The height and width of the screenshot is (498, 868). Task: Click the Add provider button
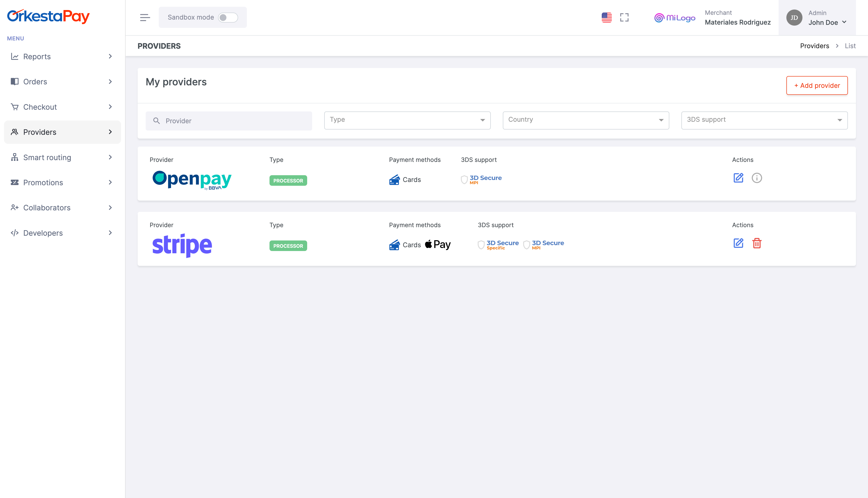click(x=817, y=86)
